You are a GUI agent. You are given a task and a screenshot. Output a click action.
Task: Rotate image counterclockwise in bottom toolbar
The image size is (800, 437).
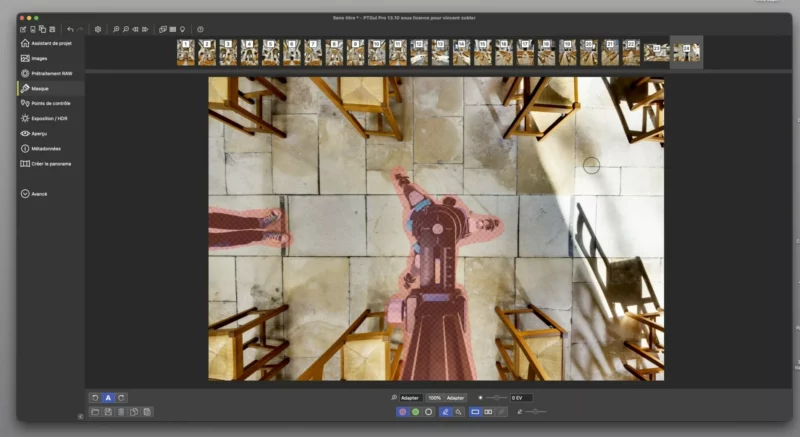tap(95, 398)
